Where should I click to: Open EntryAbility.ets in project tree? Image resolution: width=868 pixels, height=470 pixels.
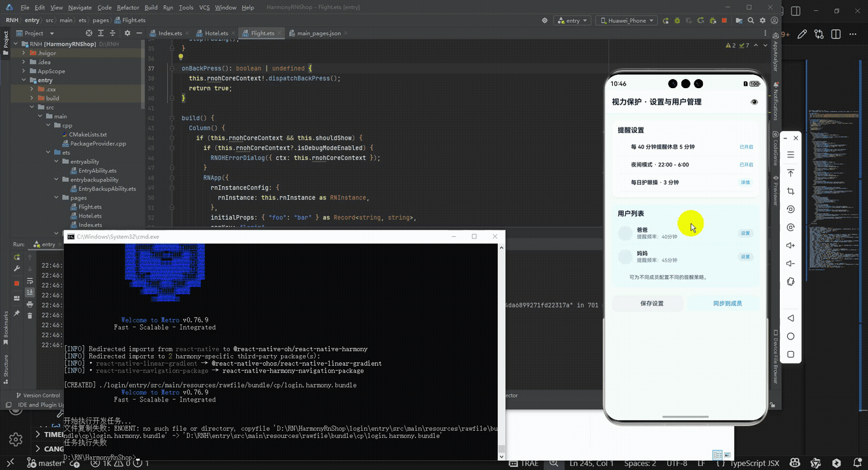(97, 170)
